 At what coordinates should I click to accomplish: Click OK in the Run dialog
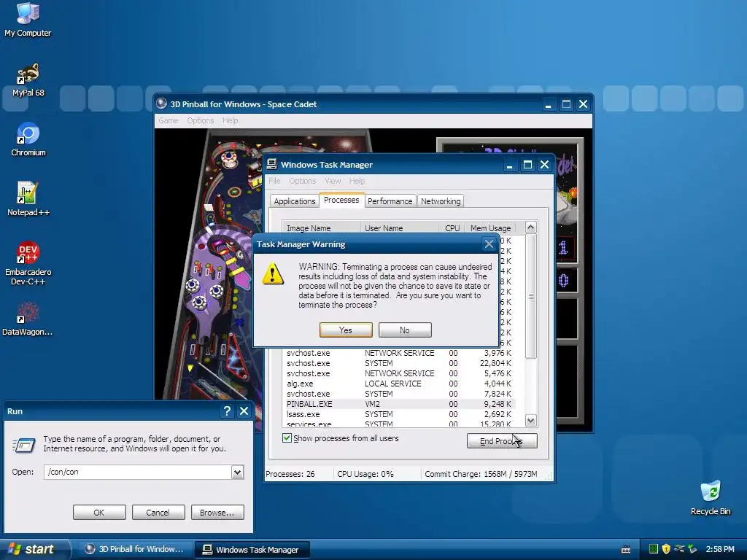coord(99,513)
